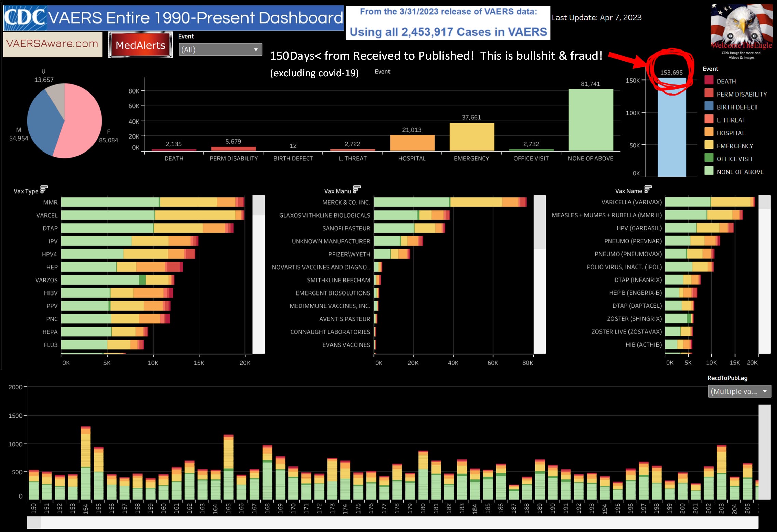Click the WelcomeTheEagle eagle image
Viewport: 777px width, 532px height.
(x=741, y=27)
